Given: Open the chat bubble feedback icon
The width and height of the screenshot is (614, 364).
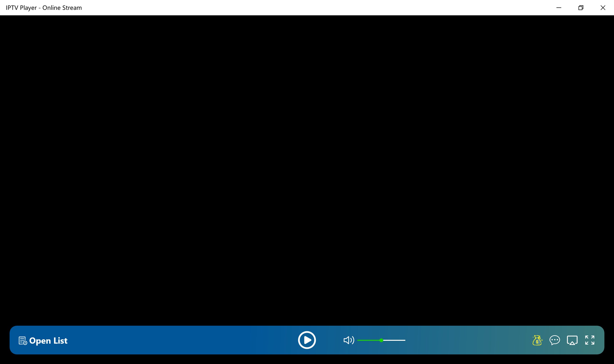Looking at the screenshot, I should click(555, 340).
